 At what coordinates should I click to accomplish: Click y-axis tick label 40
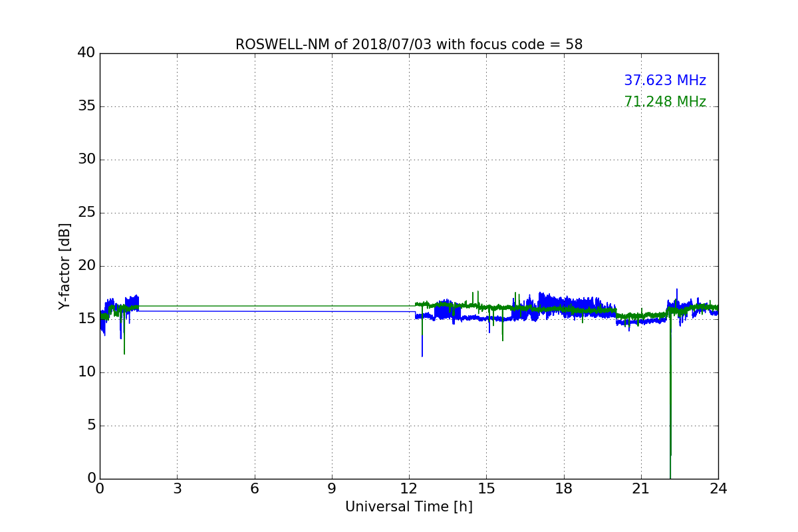point(86,53)
